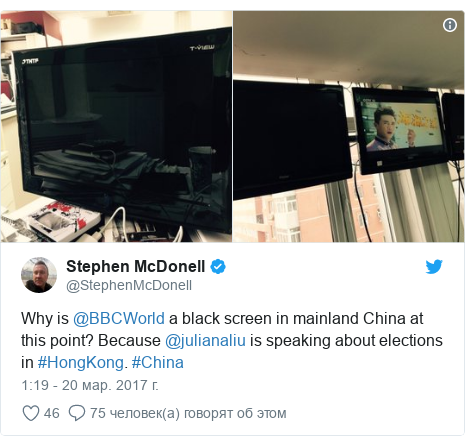465x446 pixels.
Task: Click the monitor showing the man on TV
Action: [400, 130]
